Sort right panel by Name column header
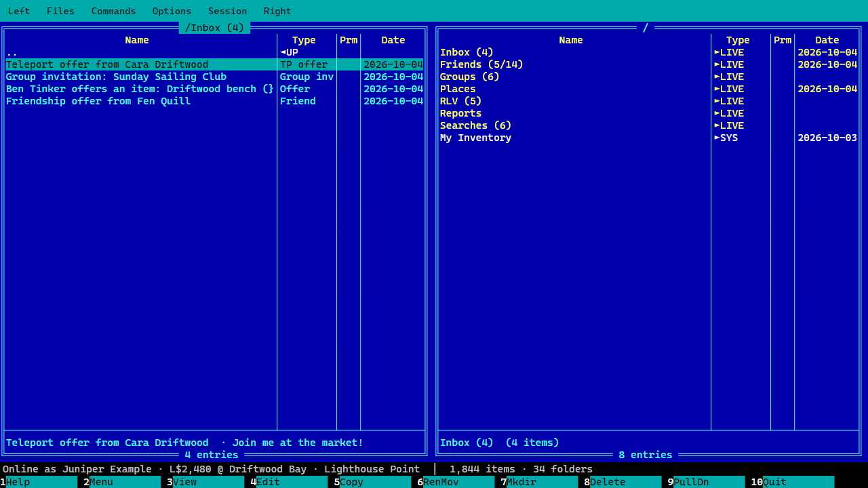The image size is (868, 488). 571,40
